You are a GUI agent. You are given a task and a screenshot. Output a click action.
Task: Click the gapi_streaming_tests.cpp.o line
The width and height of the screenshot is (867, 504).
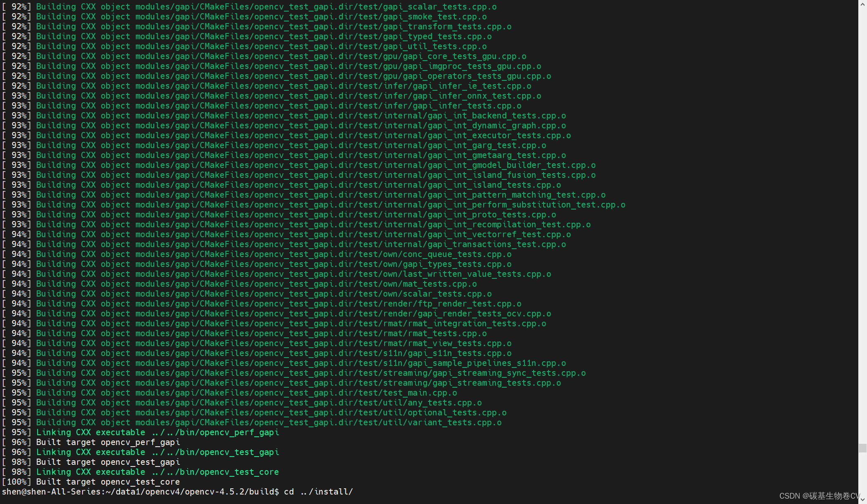(x=281, y=383)
